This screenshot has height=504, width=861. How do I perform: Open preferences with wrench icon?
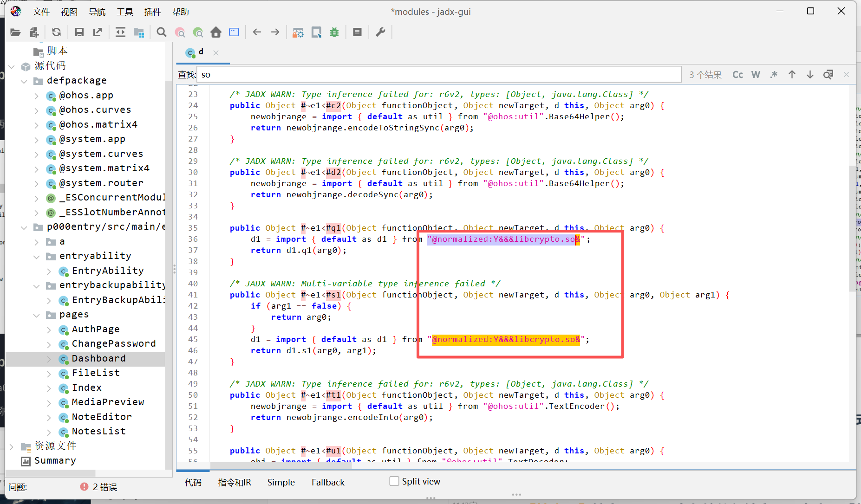[380, 32]
